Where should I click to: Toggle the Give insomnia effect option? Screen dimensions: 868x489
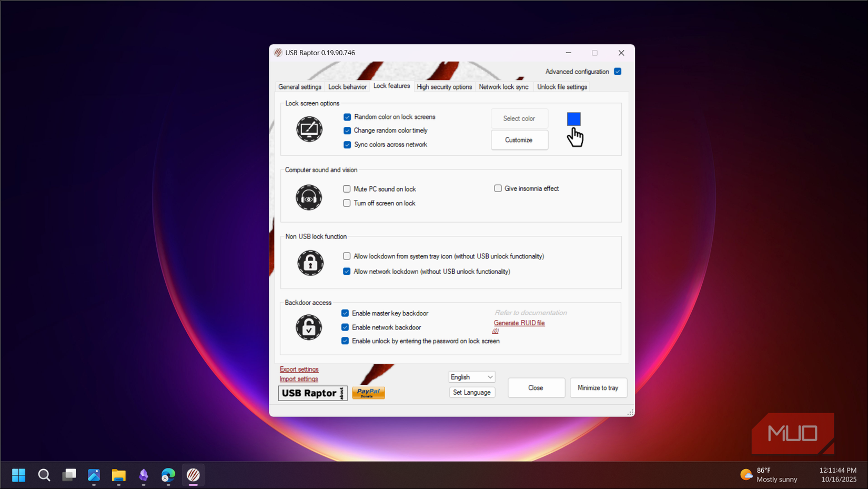click(498, 188)
